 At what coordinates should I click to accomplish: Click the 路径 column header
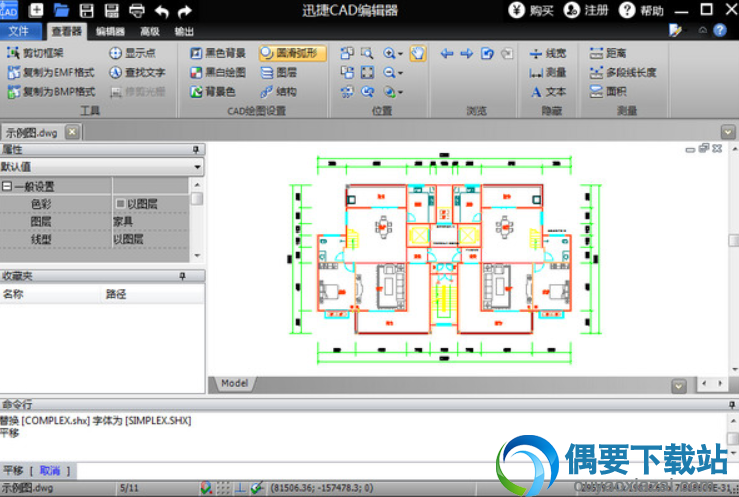coord(153,294)
